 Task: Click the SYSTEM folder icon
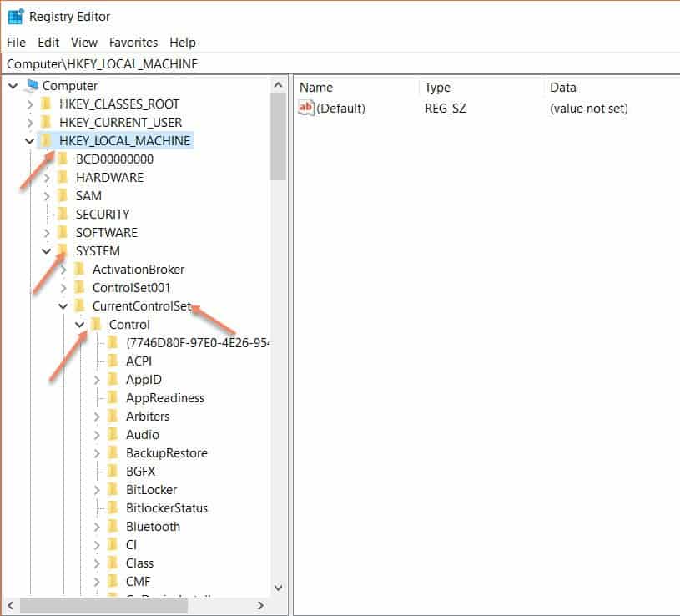(x=63, y=251)
